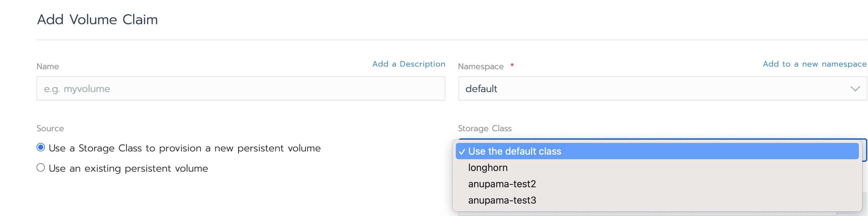Enable the new persistent volume source option
868x216 pixels.
coord(40,147)
